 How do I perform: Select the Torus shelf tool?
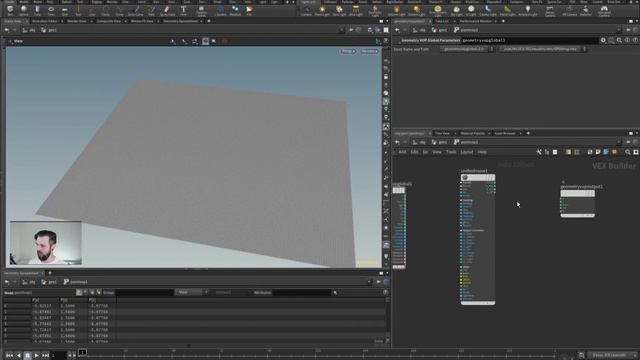click(51, 10)
